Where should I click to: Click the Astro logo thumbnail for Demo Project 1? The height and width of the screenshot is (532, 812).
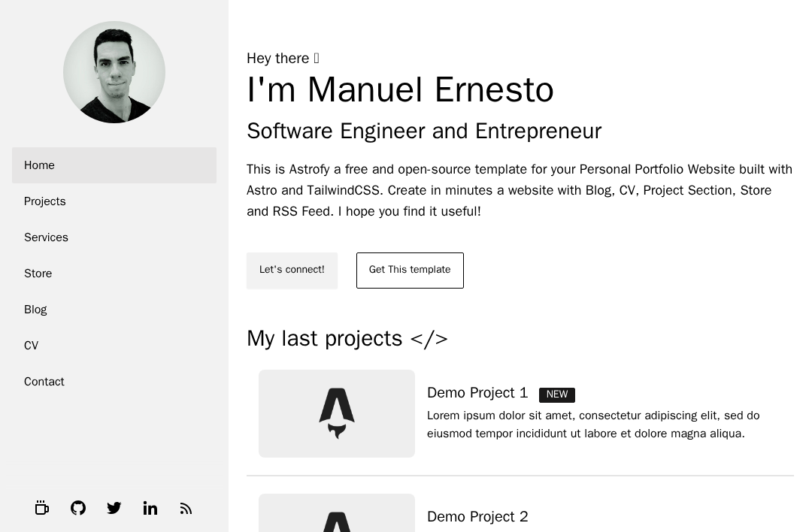click(337, 413)
